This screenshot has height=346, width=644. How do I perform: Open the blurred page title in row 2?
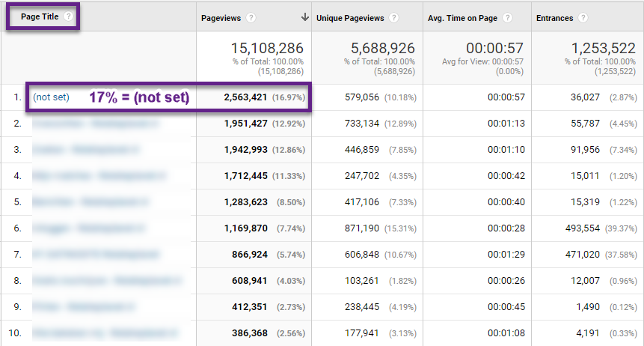(95, 124)
